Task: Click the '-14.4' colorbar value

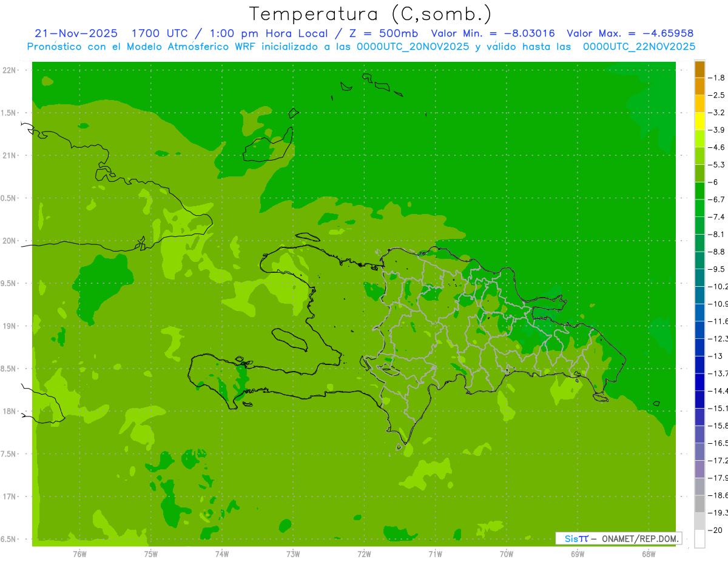Action: tap(718, 391)
